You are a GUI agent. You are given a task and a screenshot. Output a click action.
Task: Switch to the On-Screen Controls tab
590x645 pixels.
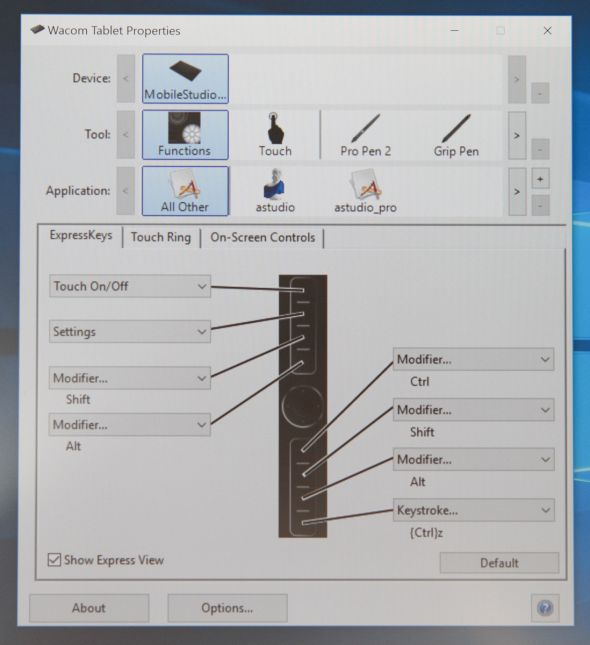[262, 237]
